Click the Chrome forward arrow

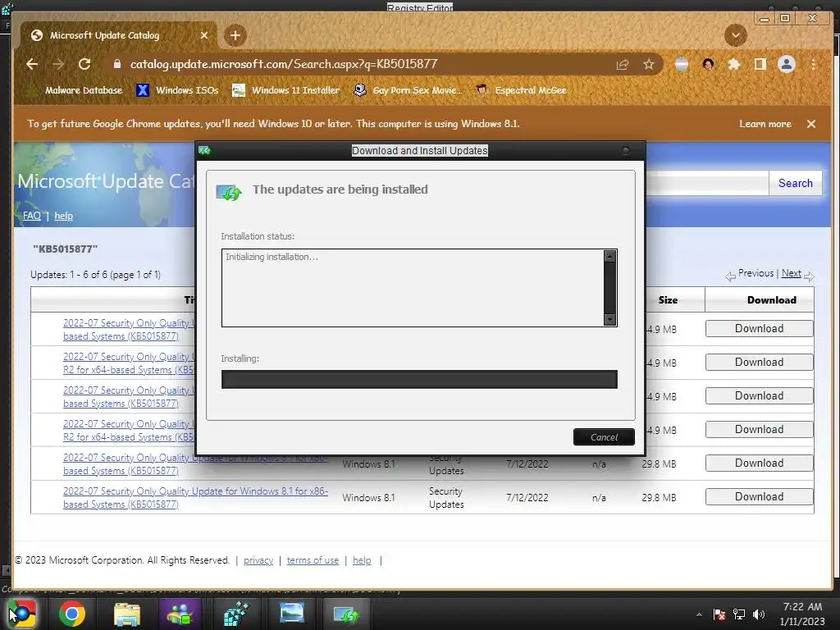coord(58,64)
